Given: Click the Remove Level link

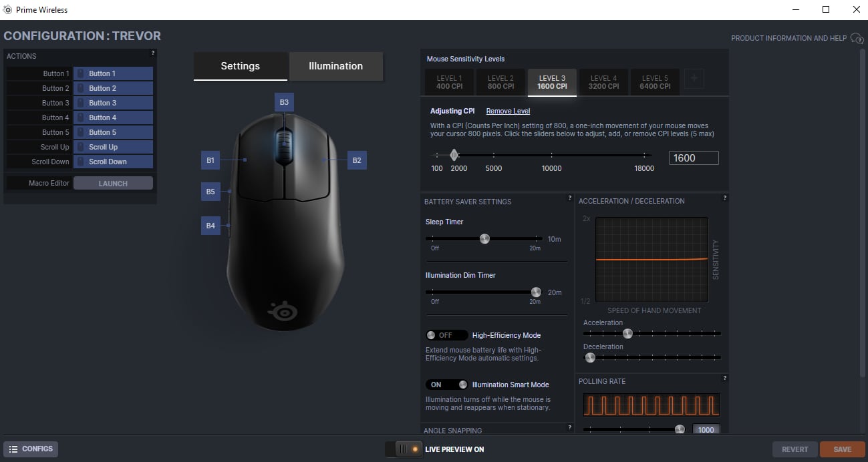Looking at the screenshot, I should pyautogui.click(x=507, y=110).
